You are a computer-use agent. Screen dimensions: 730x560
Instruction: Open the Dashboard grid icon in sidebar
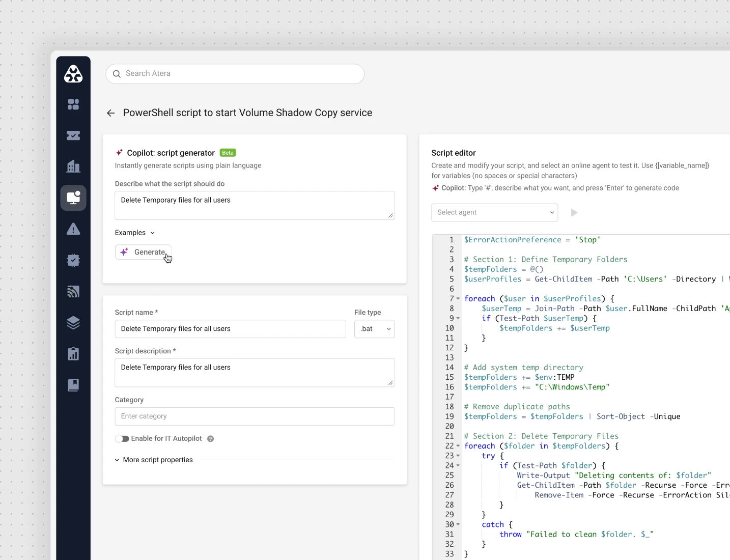pyautogui.click(x=73, y=104)
